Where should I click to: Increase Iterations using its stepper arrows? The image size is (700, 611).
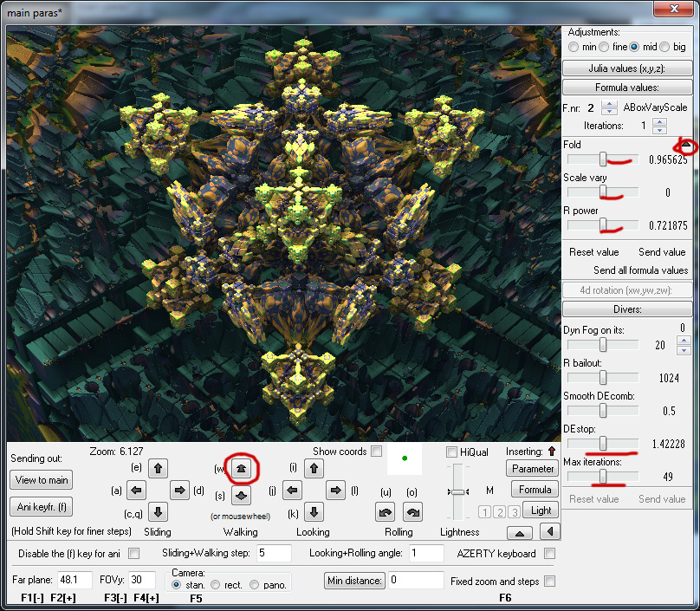coord(659,120)
